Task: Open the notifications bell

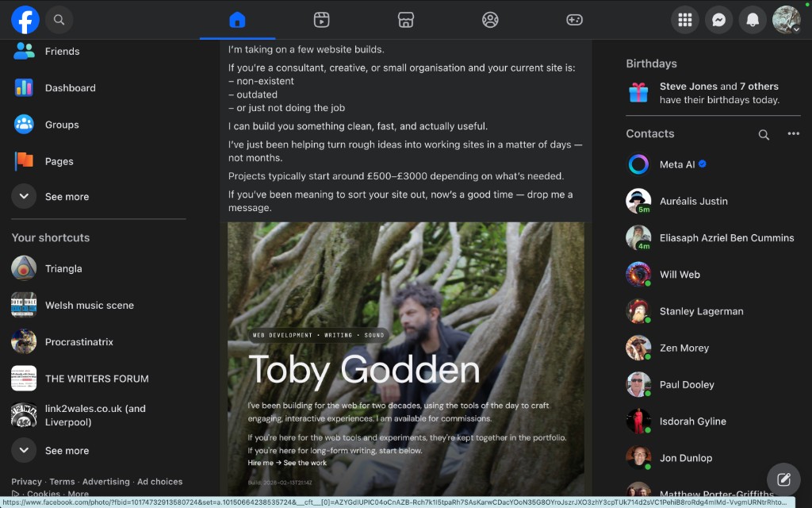Action: point(753,20)
